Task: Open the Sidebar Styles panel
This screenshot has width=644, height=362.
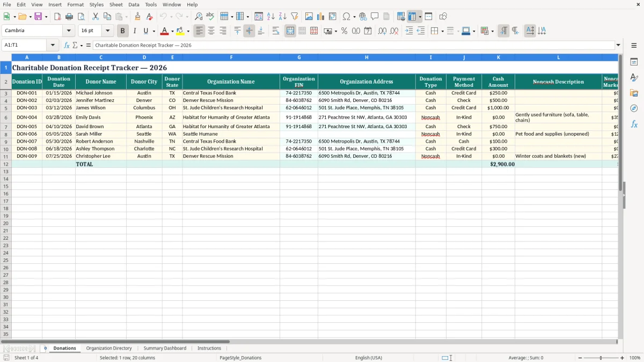Action: click(634, 77)
